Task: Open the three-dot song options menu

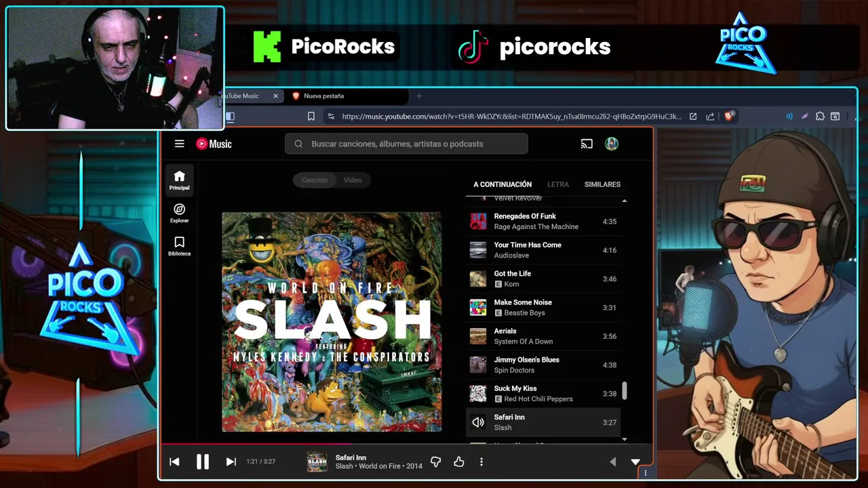Action: tap(481, 462)
